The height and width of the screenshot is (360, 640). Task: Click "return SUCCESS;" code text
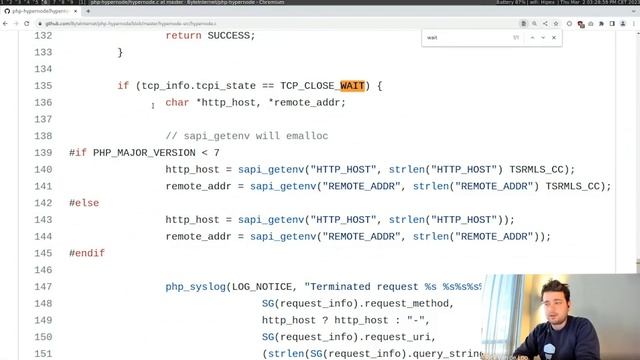pyautogui.click(x=210, y=36)
